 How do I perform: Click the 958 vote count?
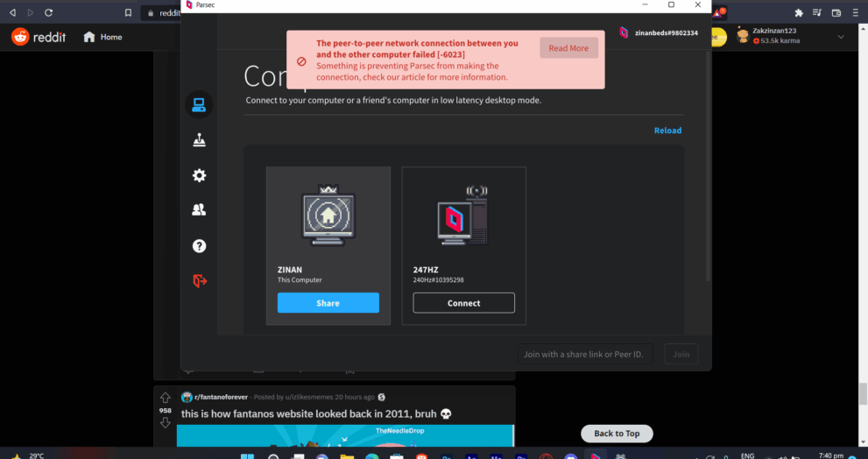165,410
